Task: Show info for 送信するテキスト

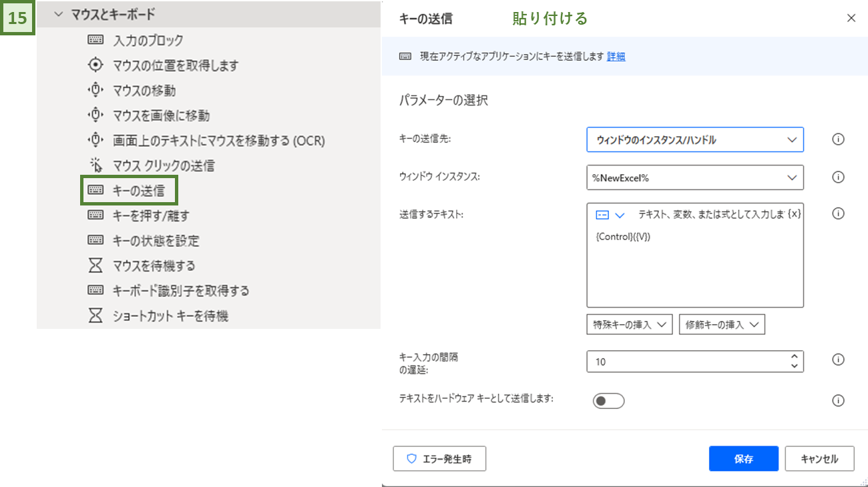Action: click(839, 214)
